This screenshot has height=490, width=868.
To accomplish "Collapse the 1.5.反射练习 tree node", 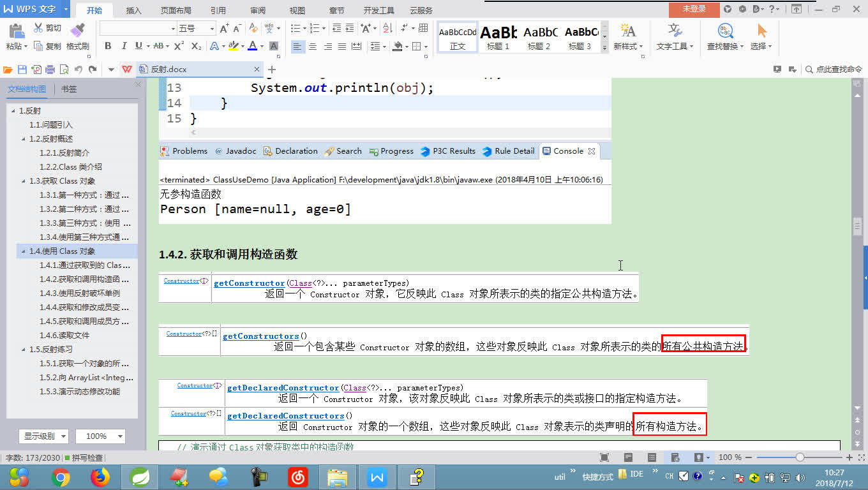I will tap(24, 350).
